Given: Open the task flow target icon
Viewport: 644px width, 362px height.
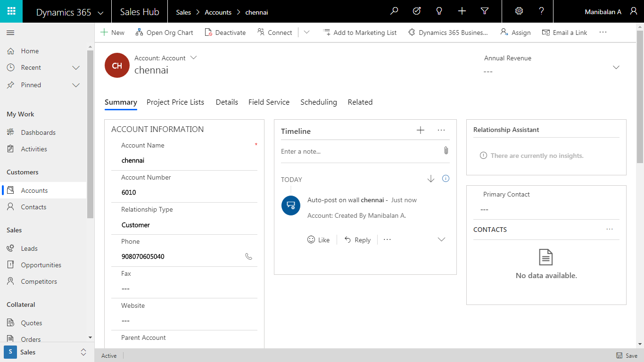Looking at the screenshot, I should tap(417, 11).
